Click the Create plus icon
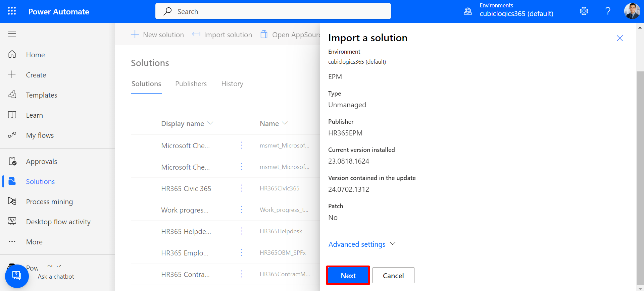Screen dimensions: 644x291 point(12,74)
